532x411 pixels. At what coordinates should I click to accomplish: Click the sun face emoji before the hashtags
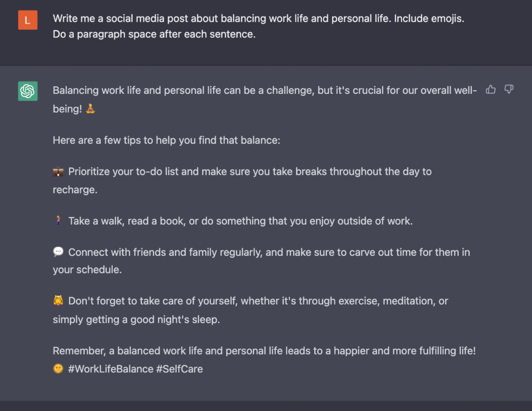pyautogui.click(x=58, y=369)
